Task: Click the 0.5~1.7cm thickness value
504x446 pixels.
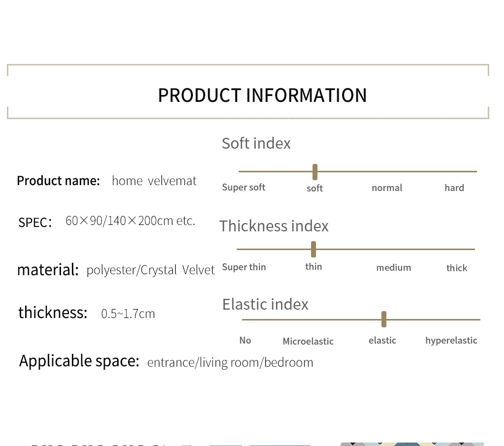Action: (x=128, y=314)
